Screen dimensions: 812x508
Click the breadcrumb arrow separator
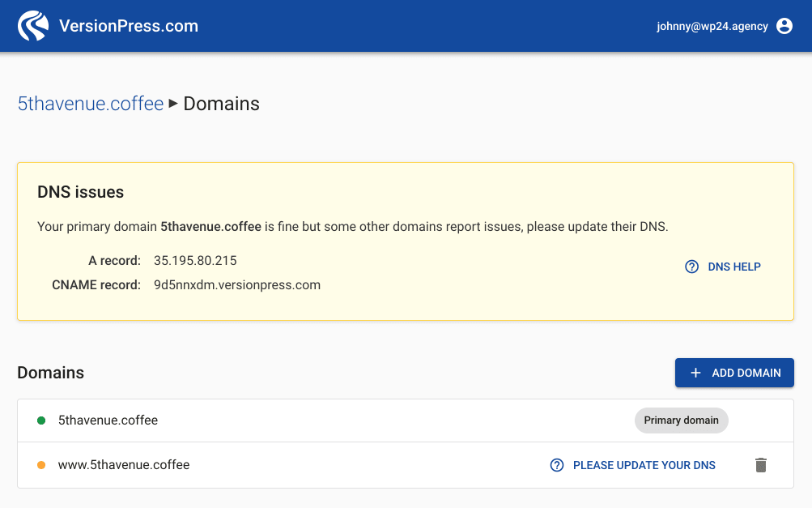click(x=173, y=104)
